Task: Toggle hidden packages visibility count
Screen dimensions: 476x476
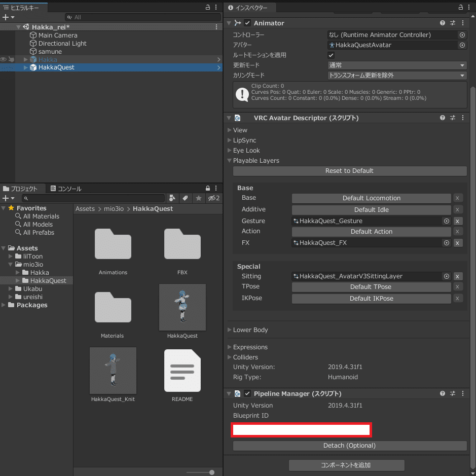Action: tap(214, 198)
